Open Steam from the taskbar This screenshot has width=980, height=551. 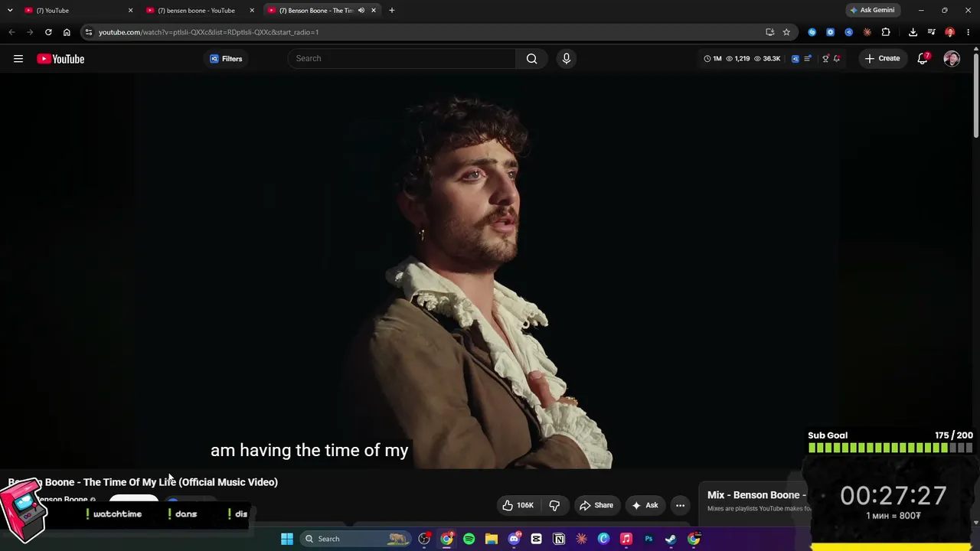[671, 539]
